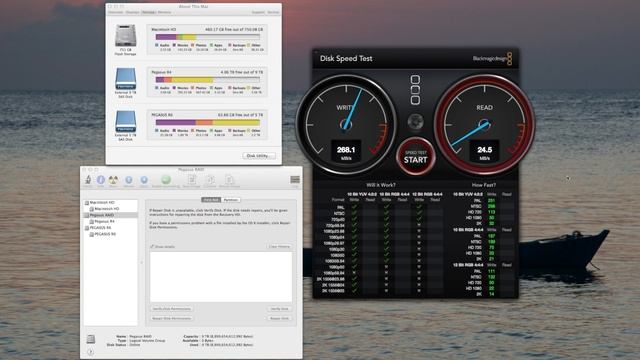
Task: Open the Info icon in Disk Utility toolbar
Action: pyautogui.click(x=101, y=180)
